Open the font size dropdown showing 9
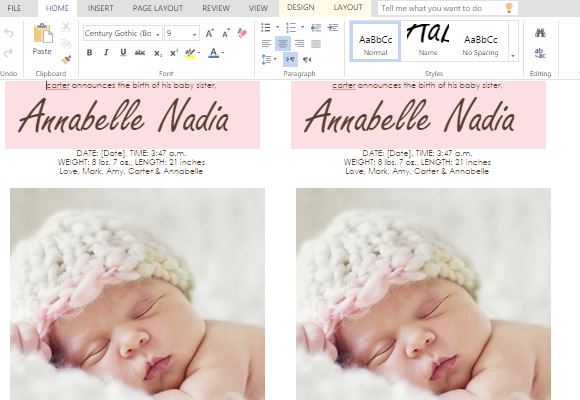Screen dimensions: 580x400 tap(194, 35)
